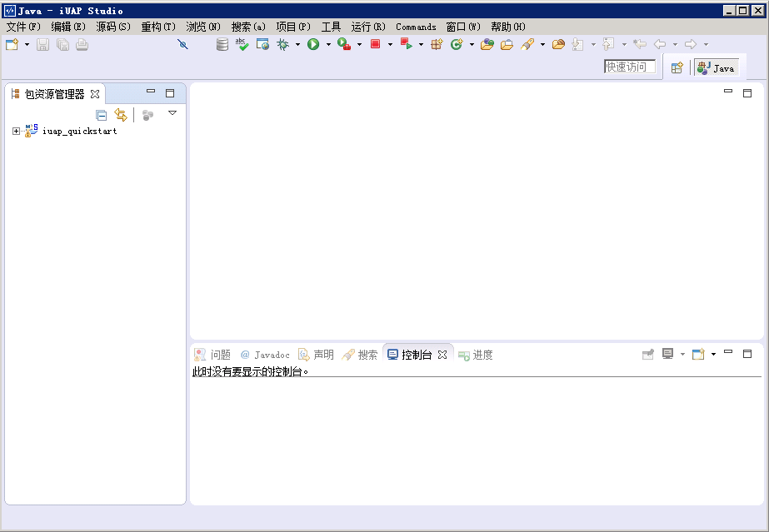This screenshot has width=769, height=532.
Task: Click the 快速访问 quick access field
Action: click(x=630, y=67)
